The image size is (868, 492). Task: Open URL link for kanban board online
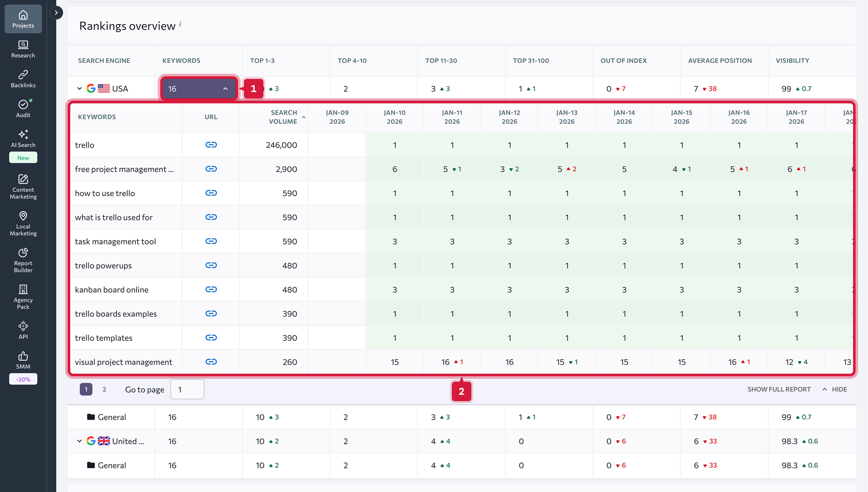pyautogui.click(x=211, y=290)
